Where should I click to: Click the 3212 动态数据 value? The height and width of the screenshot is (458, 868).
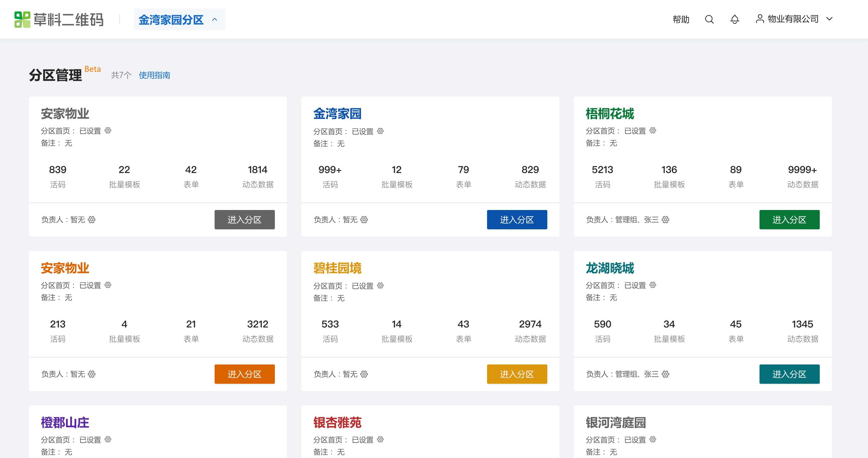click(258, 324)
